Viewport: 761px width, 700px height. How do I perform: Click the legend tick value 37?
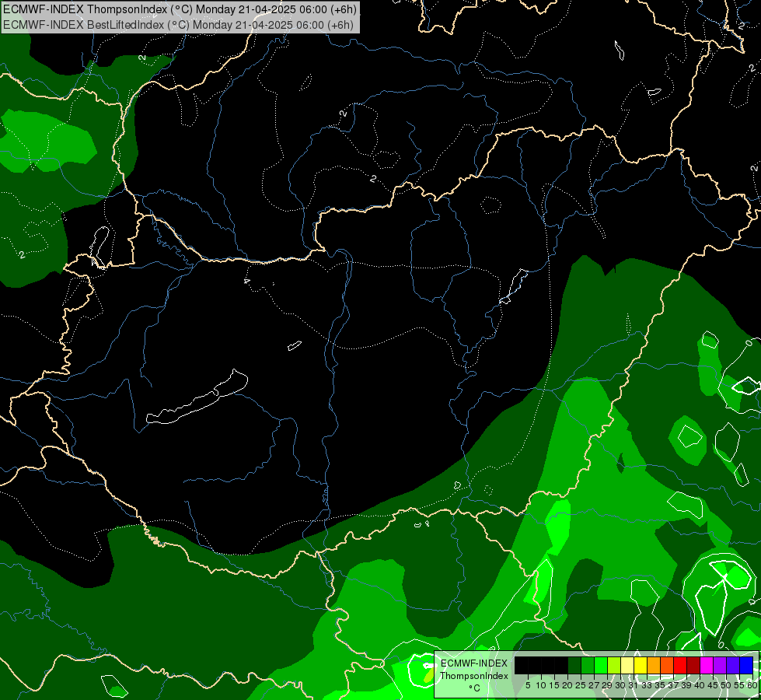click(673, 685)
